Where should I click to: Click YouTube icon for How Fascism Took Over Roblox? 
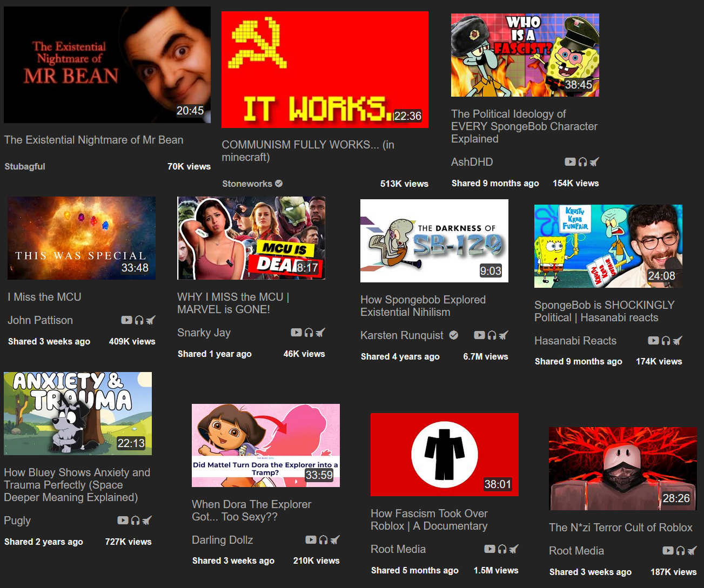click(490, 549)
